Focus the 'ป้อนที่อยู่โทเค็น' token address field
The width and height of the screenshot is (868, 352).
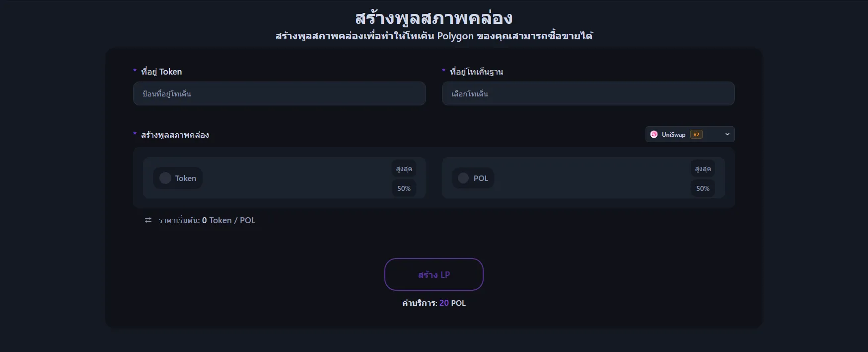tap(279, 94)
